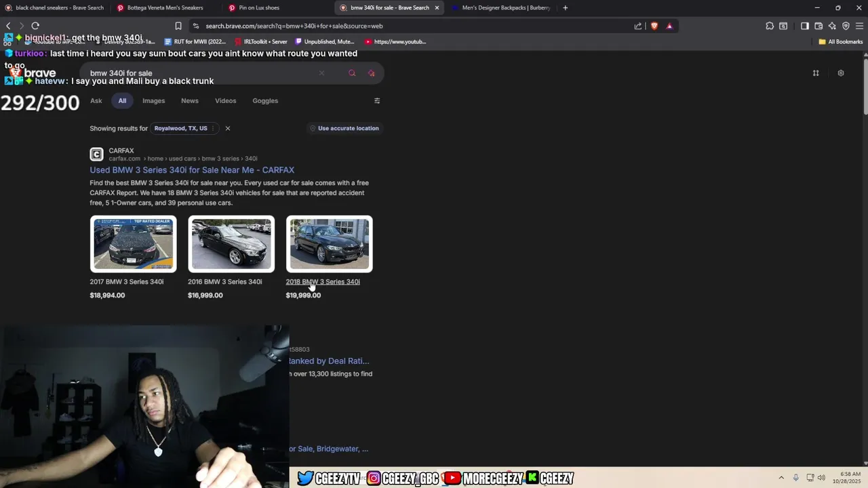The width and height of the screenshot is (868, 488).
Task: Open the Unpublished, Mute... bookmark
Action: (325, 41)
